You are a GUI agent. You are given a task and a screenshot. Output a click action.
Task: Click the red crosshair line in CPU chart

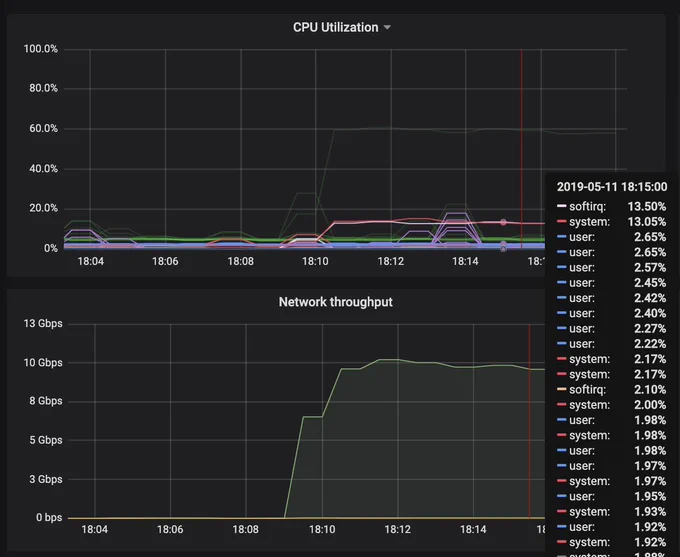click(521, 149)
